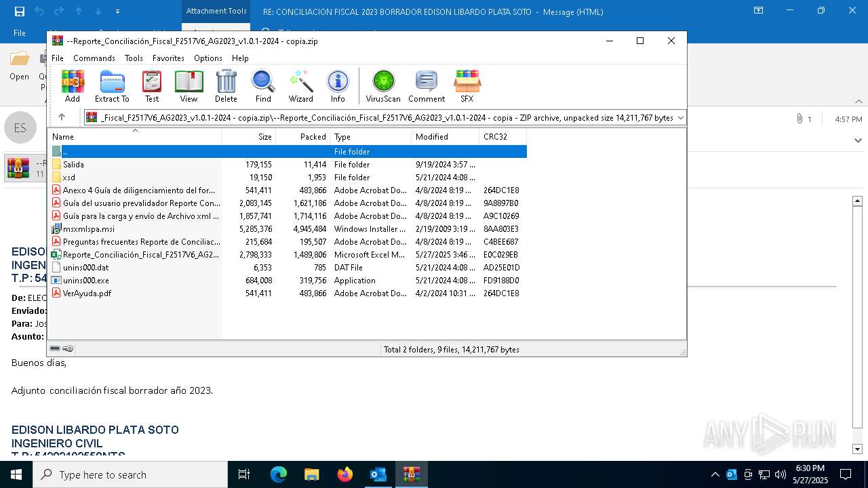
Task: Open Microsoft Edge from the taskbar
Action: coord(279,474)
